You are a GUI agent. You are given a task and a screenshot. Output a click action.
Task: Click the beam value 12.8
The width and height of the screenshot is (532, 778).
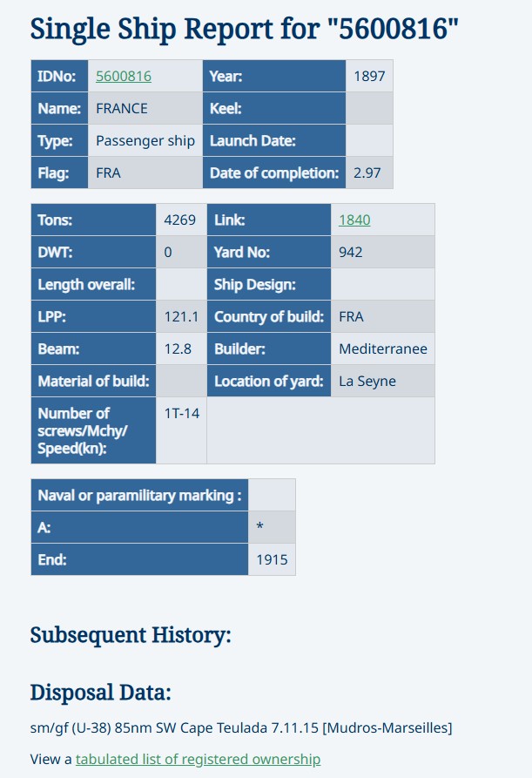point(178,349)
